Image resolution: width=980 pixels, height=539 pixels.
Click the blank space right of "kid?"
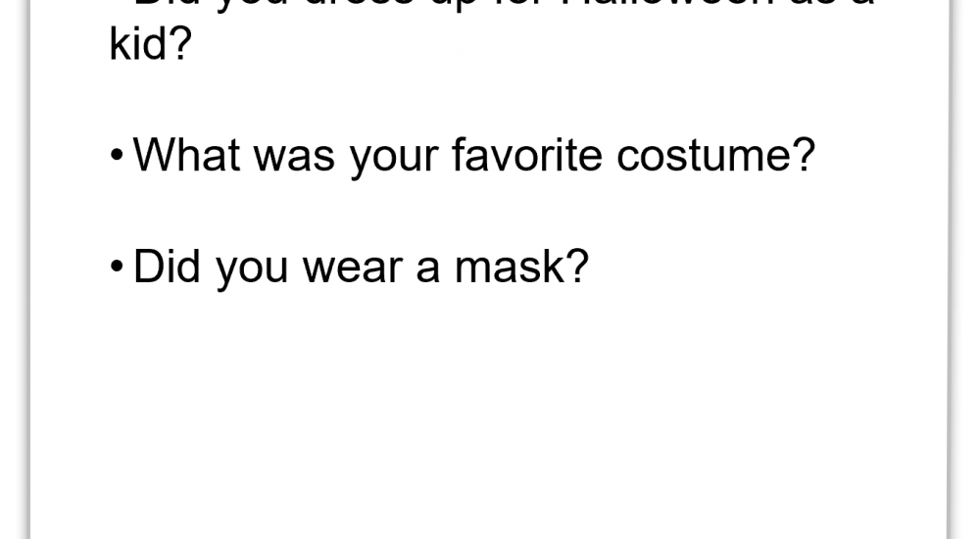(563, 42)
